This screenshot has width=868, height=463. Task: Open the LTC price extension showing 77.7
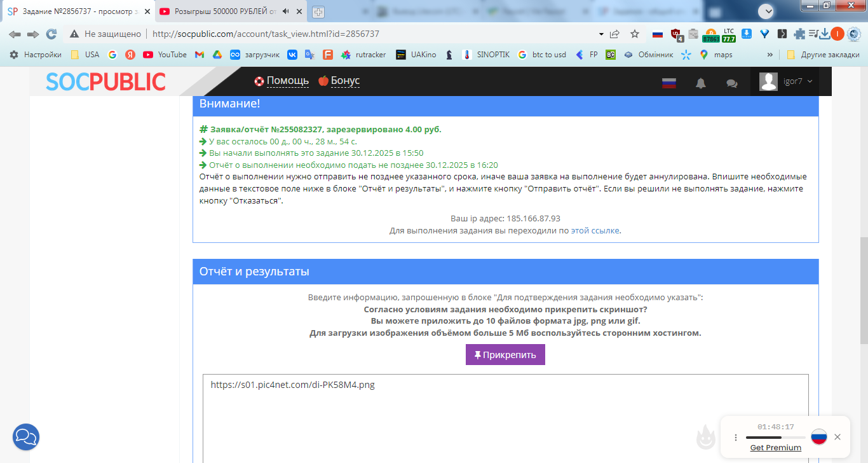coord(729,35)
